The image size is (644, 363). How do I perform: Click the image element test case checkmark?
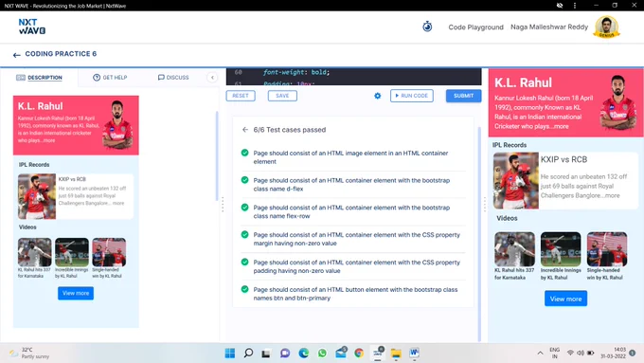tap(244, 153)
